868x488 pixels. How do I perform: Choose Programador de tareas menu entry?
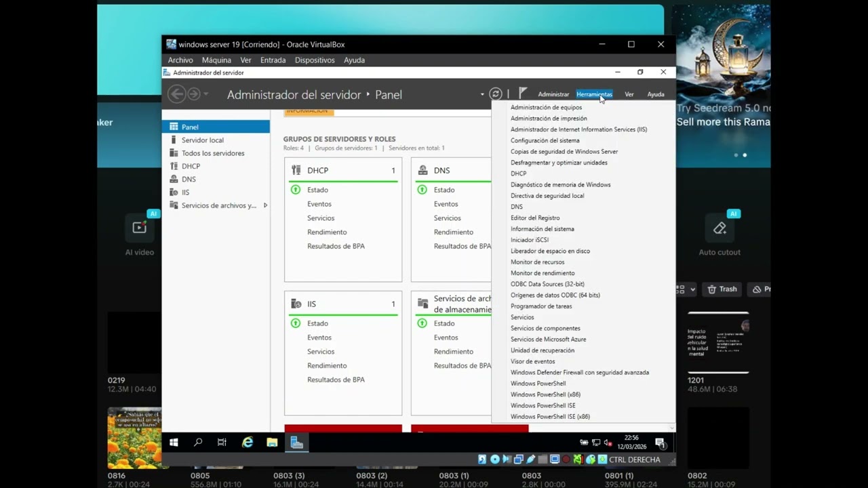click(x=541, y=306)
